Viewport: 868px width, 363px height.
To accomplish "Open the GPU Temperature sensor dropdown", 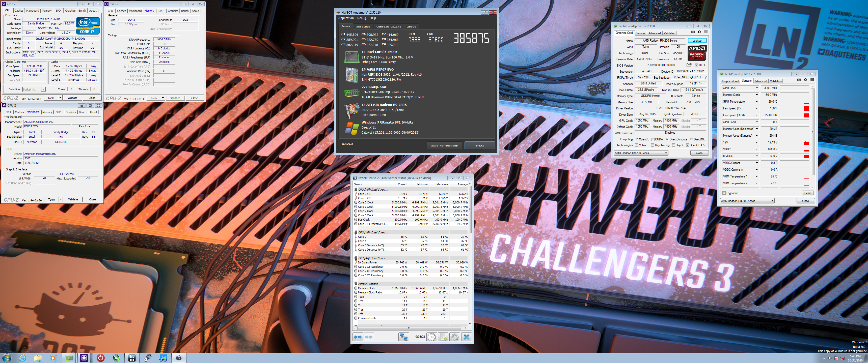I will pyautogui.click(x=756, y=101).
